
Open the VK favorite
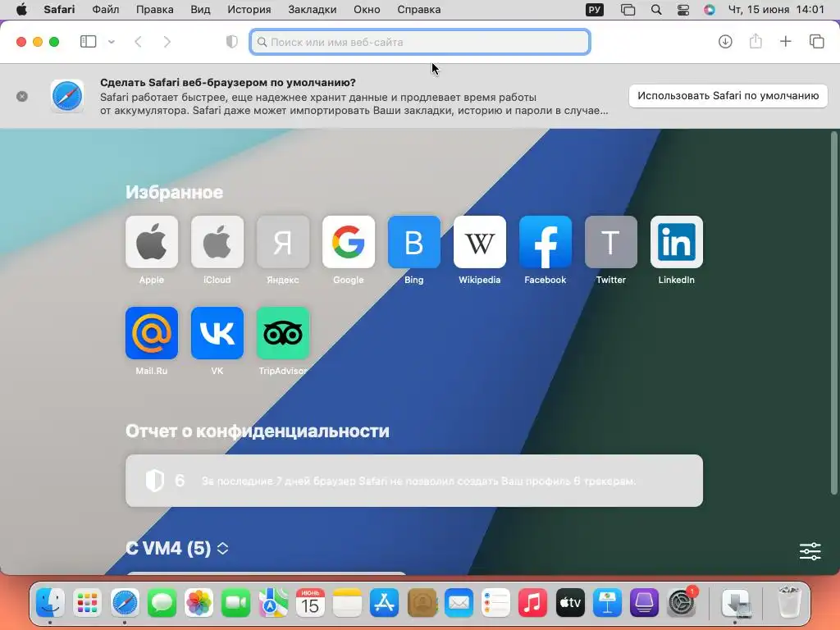tap(217, 333)
